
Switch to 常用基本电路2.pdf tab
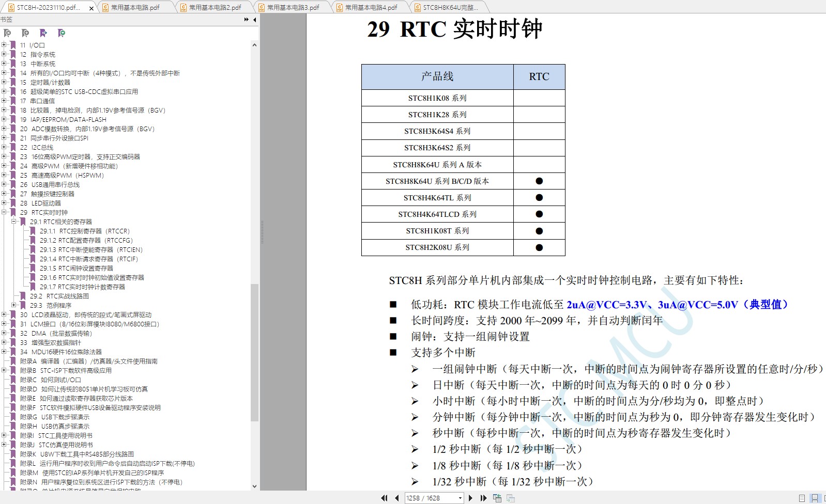(x=215, y=7)
